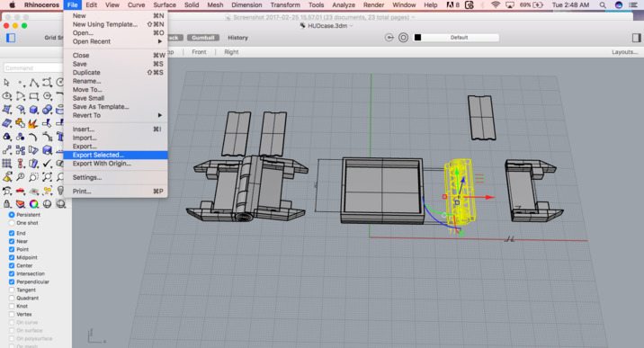644x348 pixels.
Task: Open the Analyze menu
Action: (344, 4)
